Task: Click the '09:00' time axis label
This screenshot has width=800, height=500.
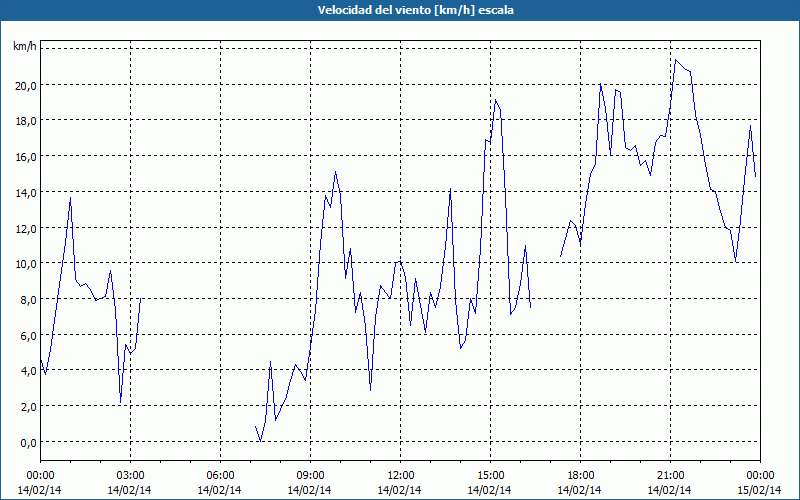Action: pos(311,476)
